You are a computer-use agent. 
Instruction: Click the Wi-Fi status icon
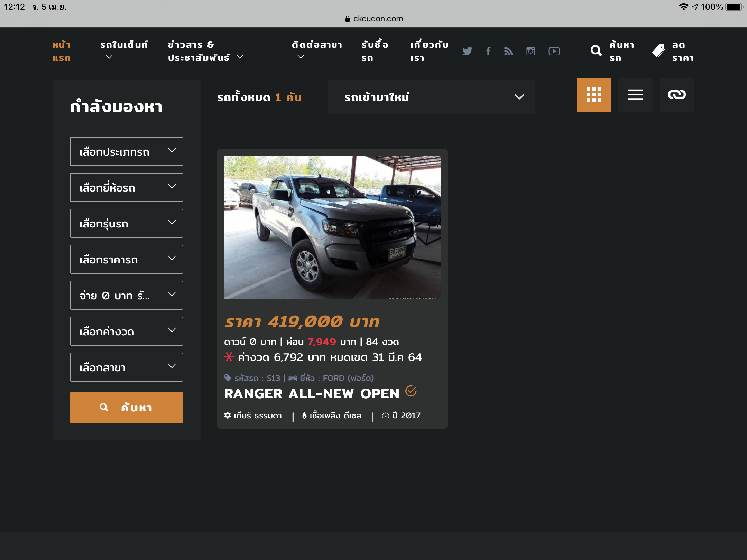(x=683, y=7)
